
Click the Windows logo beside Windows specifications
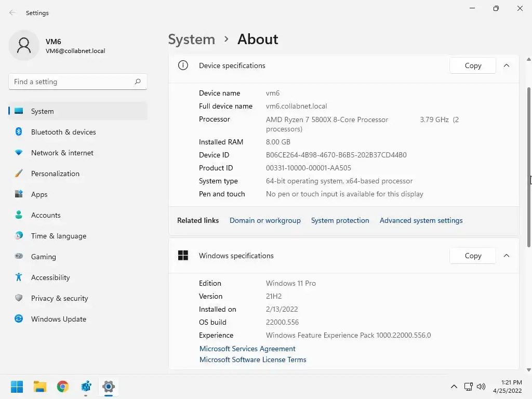point(183,256)
